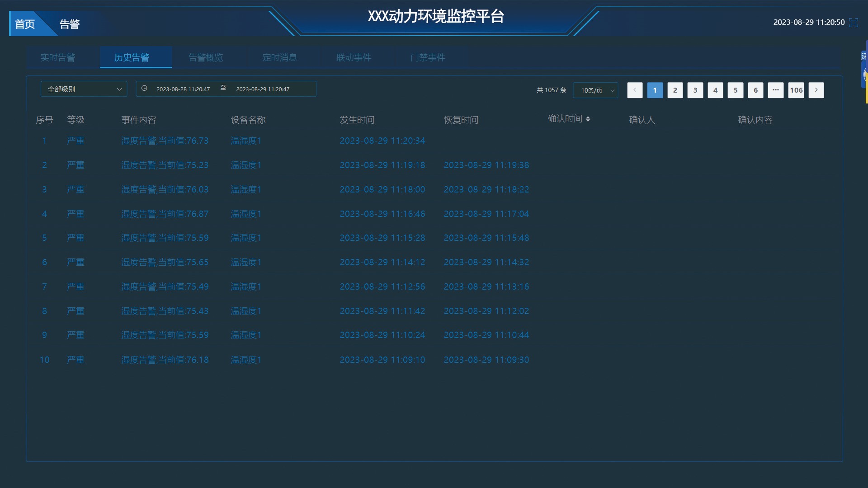Screen dimensions: 868x488
Task: Open the 全部级别 level filter dropdown
Action: [x=84, y=89]
